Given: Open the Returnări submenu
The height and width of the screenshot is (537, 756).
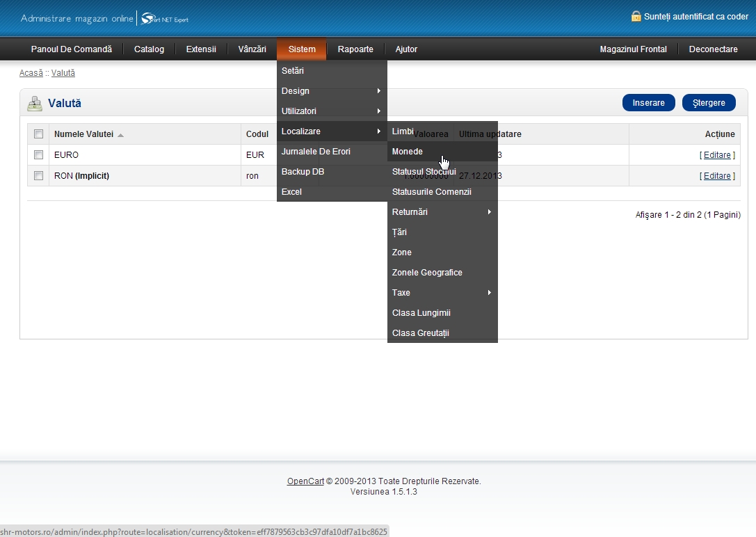Looking at the screenshot, I should coord(442,212).
